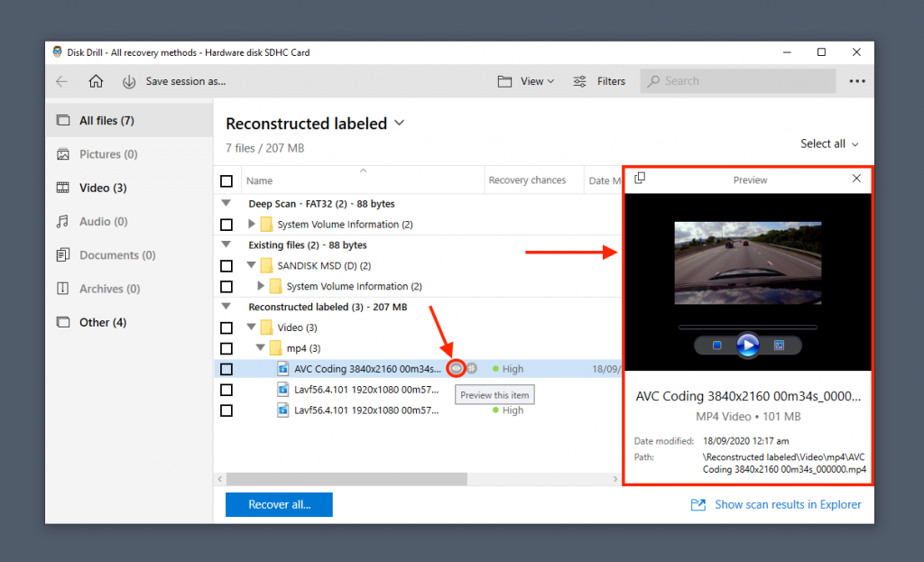The height and width of the screenshot is (562, 924).
Task: Click the Home icon in the toolbar
Action: click(96, 80)
